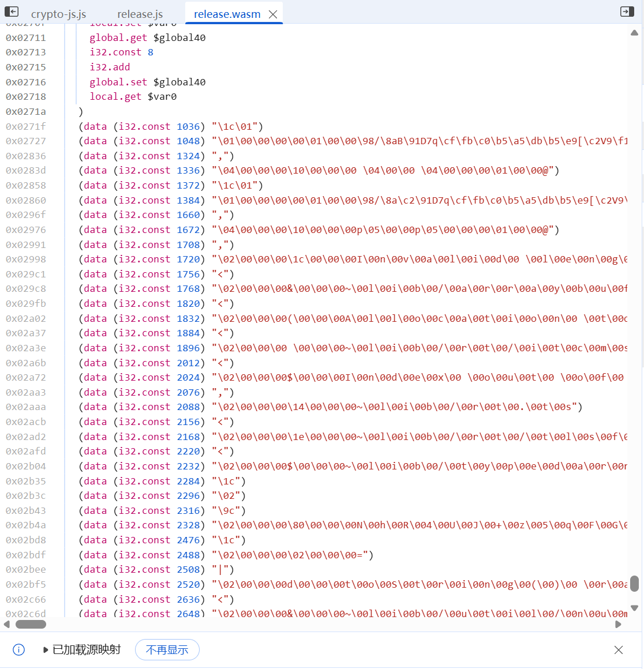Click the vertical scrollbar down arrow
This screenshot has width=644, height=669.
(x=634, y=608)
